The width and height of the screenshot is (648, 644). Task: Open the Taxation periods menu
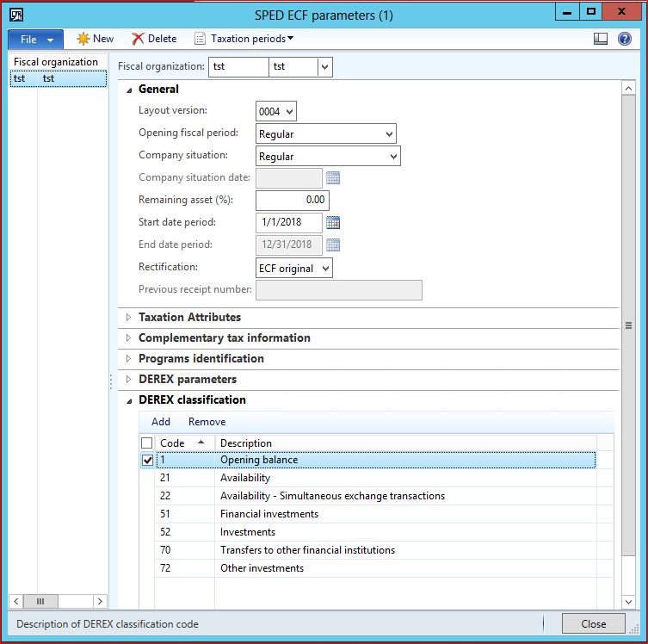[252, 39]
